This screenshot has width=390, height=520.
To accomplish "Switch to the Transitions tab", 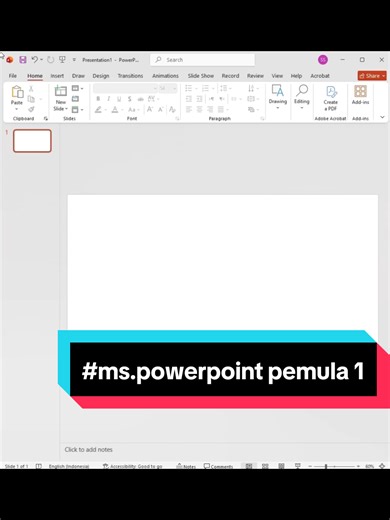I will (x=130, y=76).
